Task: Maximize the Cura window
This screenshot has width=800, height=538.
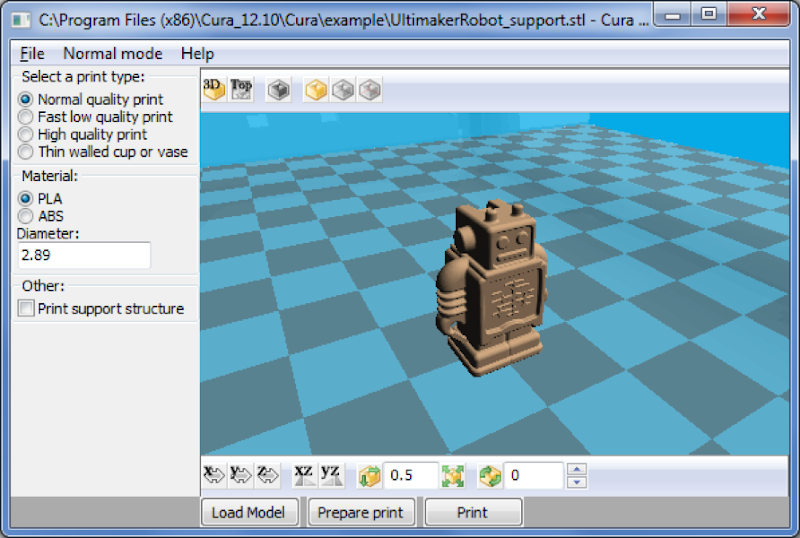Action: [x=709, y=14]
